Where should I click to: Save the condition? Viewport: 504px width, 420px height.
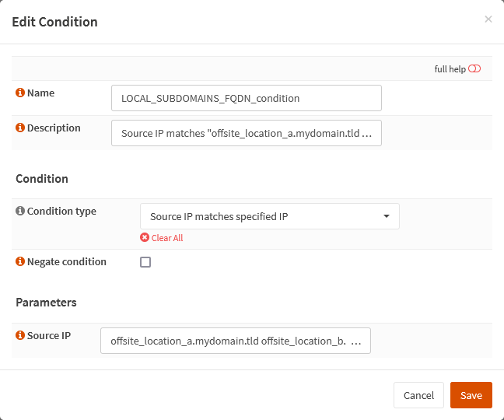tap(471, 395)
